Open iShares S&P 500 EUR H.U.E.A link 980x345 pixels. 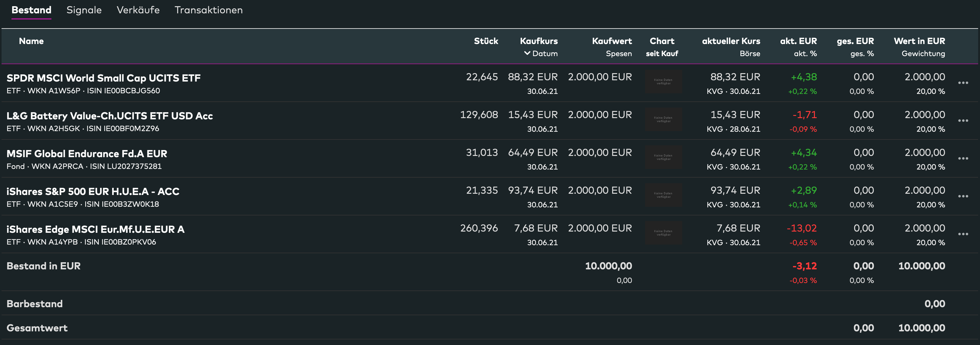pyautogui.click(x=93, y=191)
